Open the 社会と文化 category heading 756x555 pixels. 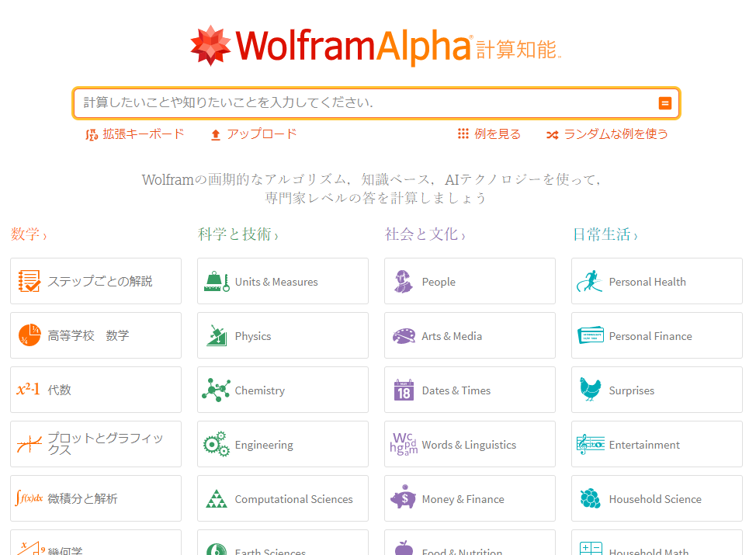point(425,234)
